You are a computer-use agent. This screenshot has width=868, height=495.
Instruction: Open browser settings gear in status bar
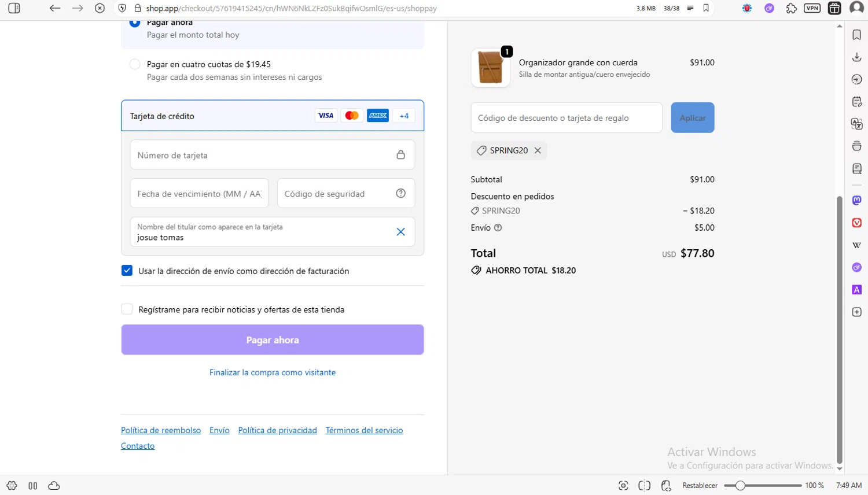[12, 486]
